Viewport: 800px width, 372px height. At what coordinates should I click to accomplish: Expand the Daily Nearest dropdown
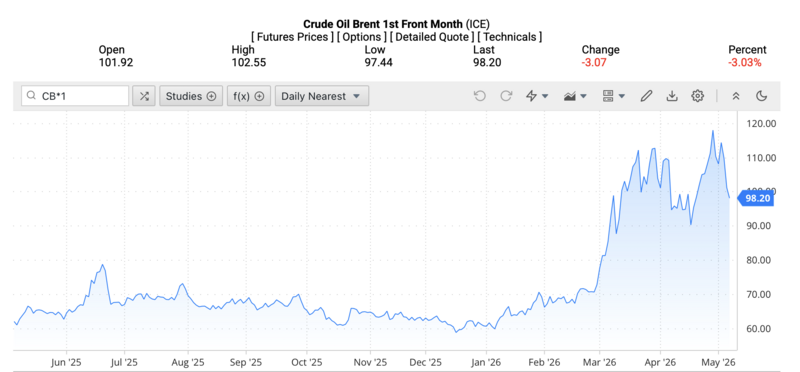click(x=321, y=96)
